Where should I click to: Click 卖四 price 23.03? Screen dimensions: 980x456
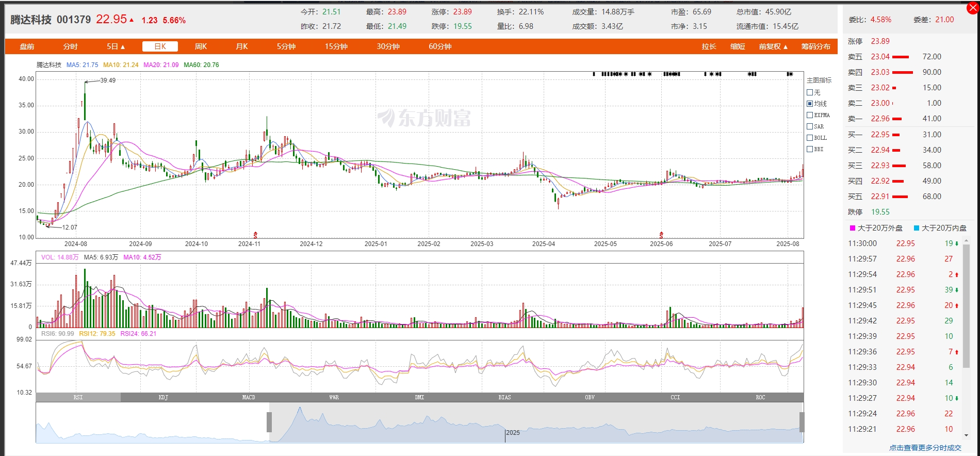click(880, 72)
